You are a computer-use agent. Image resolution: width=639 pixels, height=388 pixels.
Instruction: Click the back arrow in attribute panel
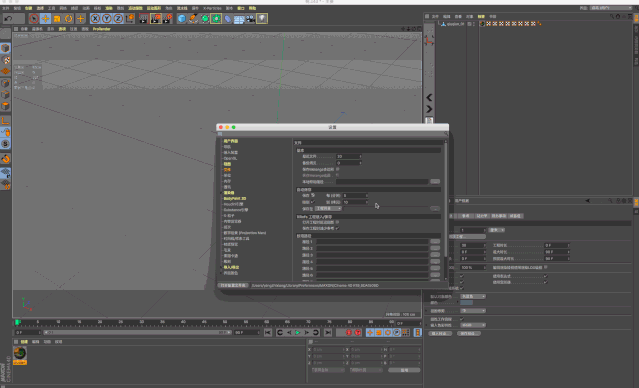[x=588, y=201]
